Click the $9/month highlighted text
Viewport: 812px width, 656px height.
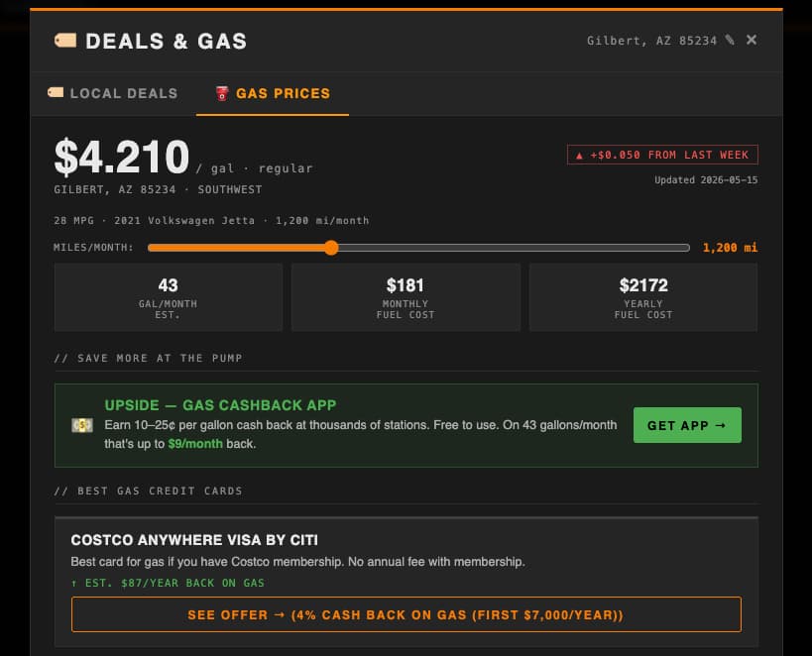(195, 444)
